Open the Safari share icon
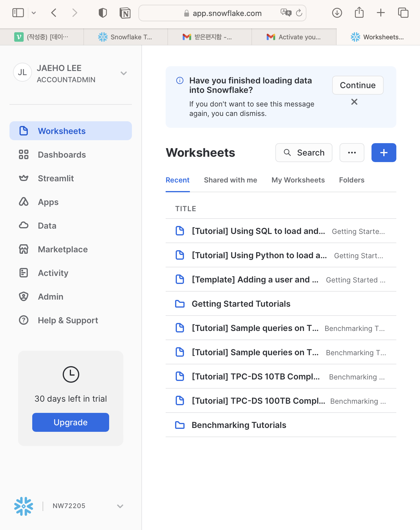This screenshot has width=420, height=530. click(359, 12)
